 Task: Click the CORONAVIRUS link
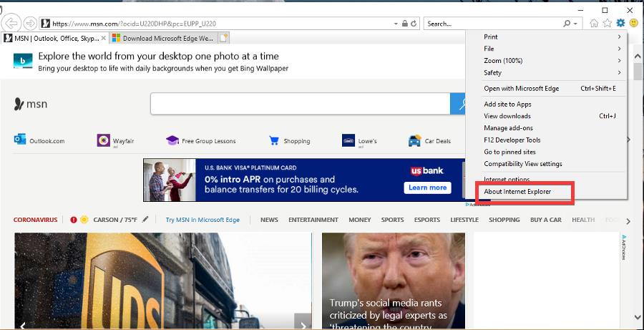[35, 220]
